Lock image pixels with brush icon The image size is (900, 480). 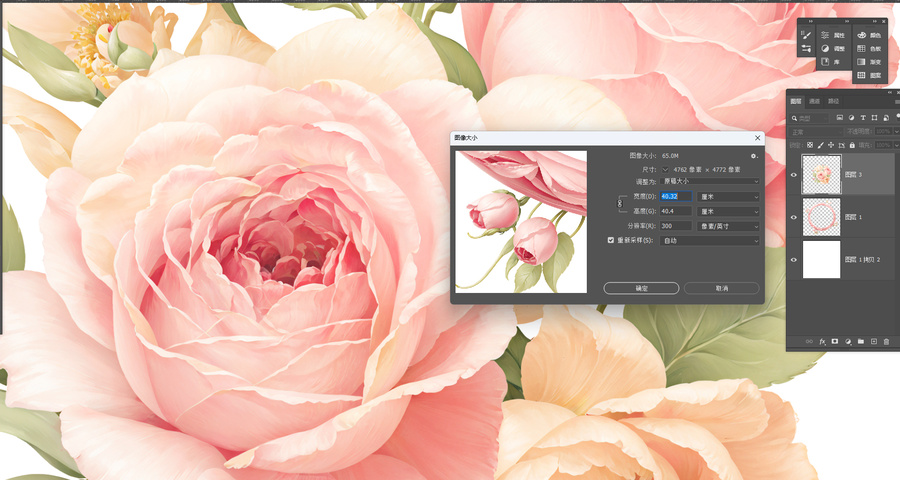point(820,145)
